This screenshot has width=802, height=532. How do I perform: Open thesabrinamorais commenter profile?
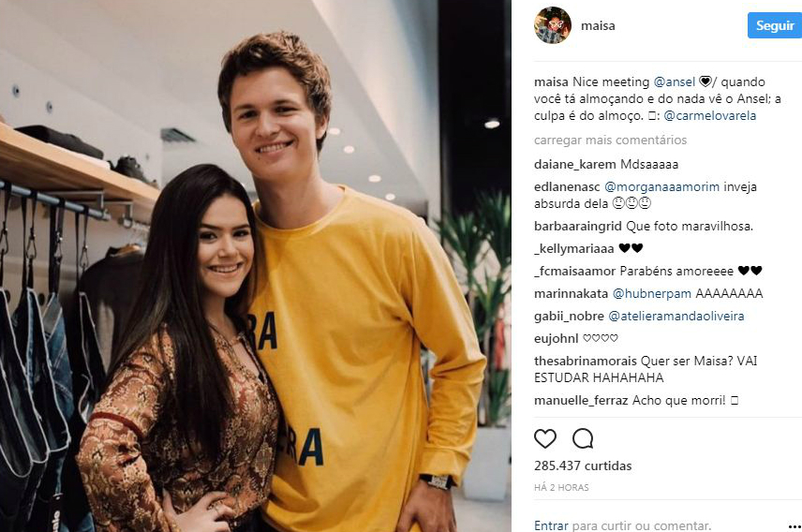point(586,362)
